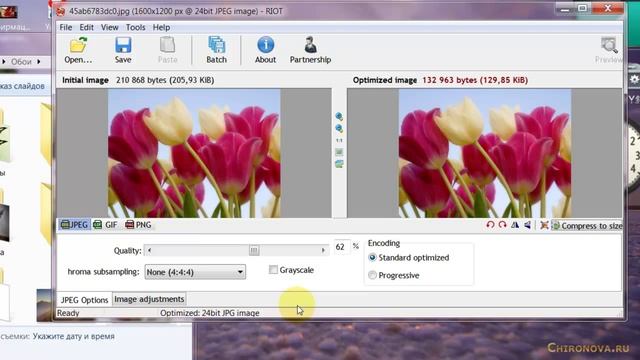Select PNG output format
Screen dimensions: 640x360
[x=138, y=224]
